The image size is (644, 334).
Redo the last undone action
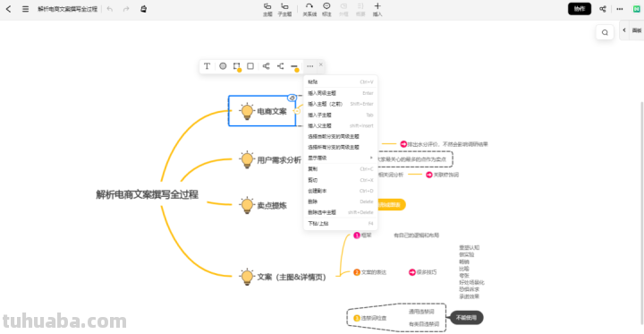click(x=126, y=9)
